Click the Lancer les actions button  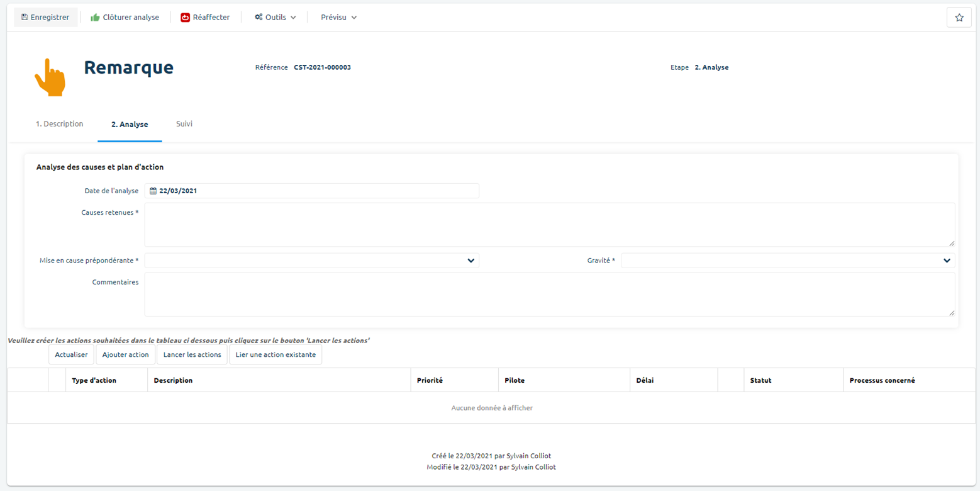click(192, 354)
